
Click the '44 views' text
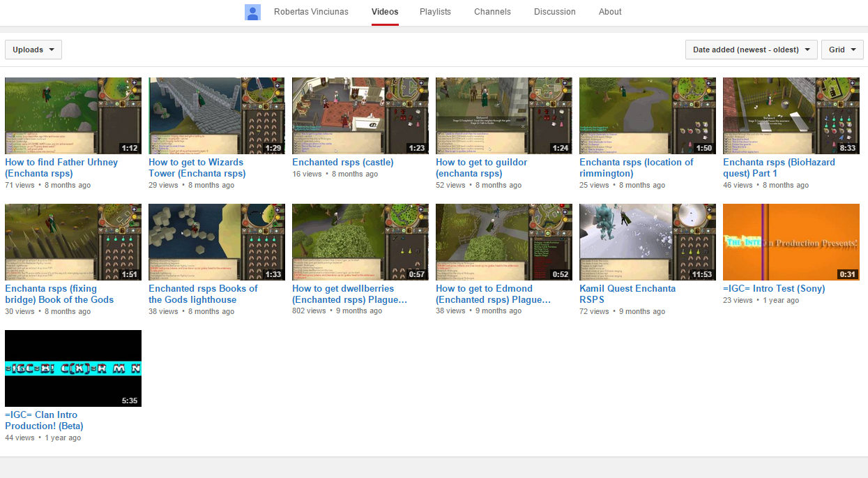[20, 438]
